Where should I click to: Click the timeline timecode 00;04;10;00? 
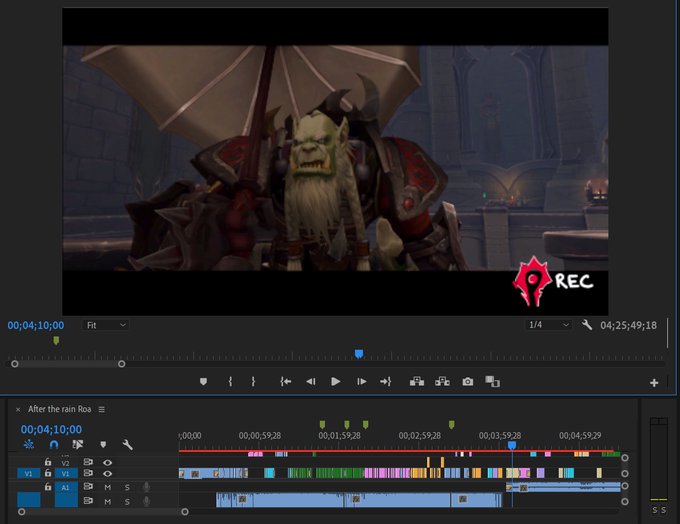pyautogui.click(x=51, y=429)
